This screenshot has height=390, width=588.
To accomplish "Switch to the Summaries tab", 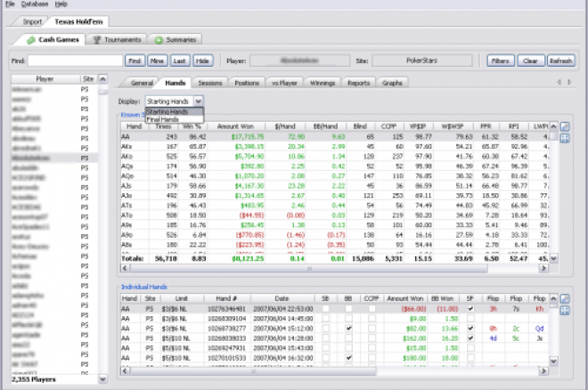I will 176,39.
